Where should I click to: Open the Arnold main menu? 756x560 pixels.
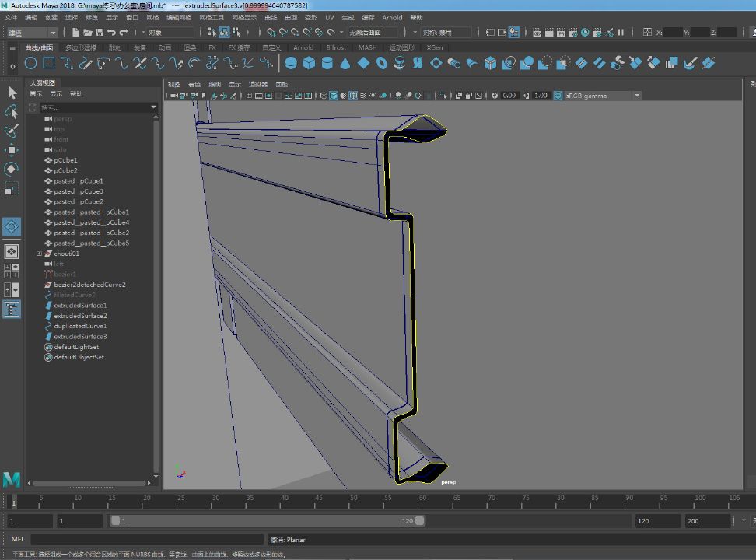coord(392,17)
